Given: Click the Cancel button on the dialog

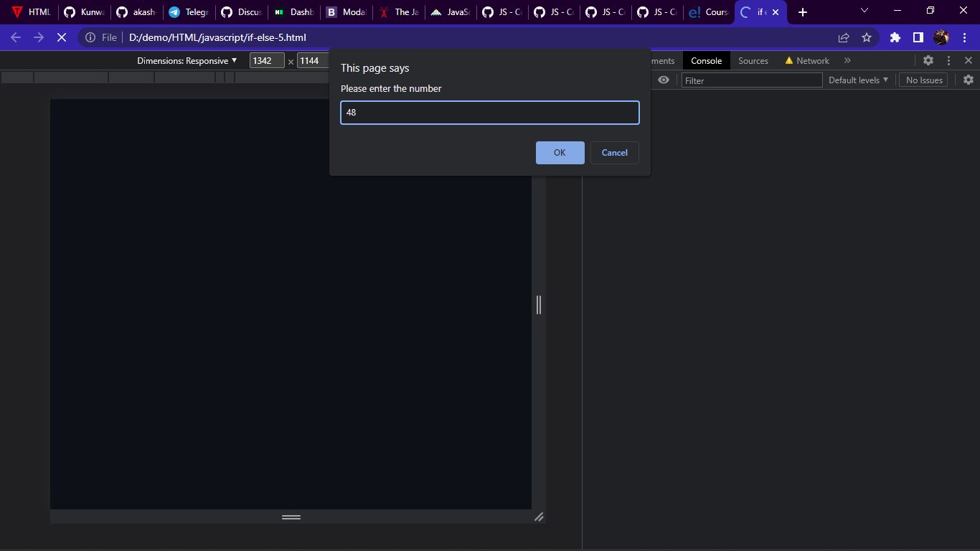Looking at the screenshot, I should (614, 152).
